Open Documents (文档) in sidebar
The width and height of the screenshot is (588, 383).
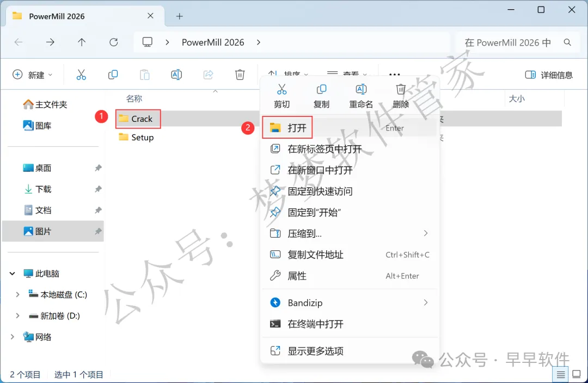37,210
